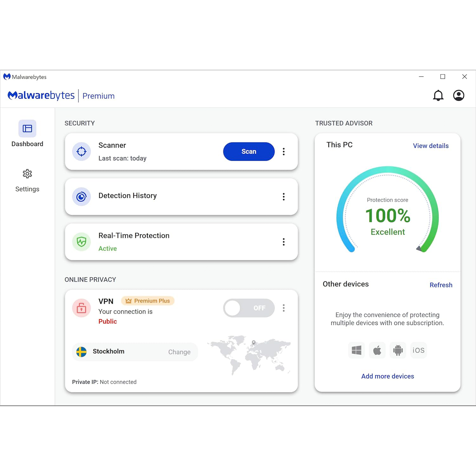Viewport: 476px width, 476px height.
Task: Open Real-Time Protection shield icon
Action: [x=82, y=242]
